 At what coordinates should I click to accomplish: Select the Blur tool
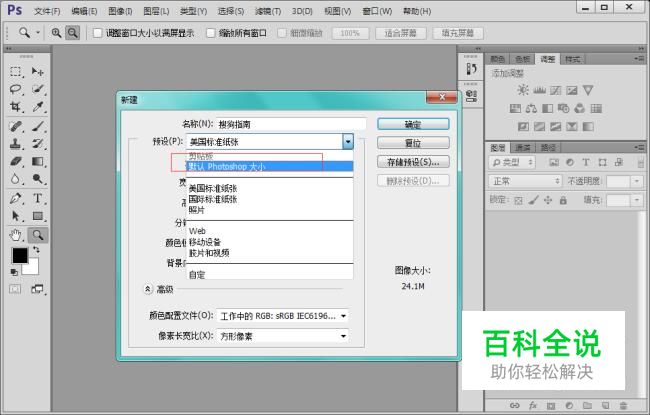[x=15, y=179]
